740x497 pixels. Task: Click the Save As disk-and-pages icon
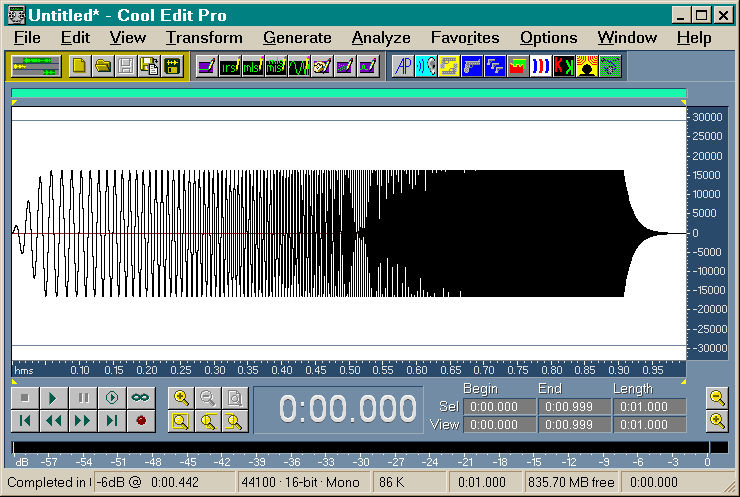click(149, 66)
